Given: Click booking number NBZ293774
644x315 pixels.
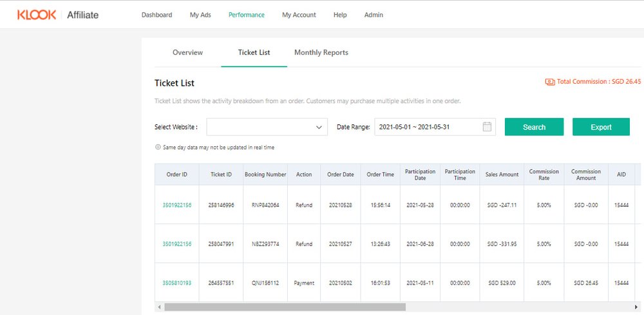Looking at the screenshot, I should pos(265,244).
